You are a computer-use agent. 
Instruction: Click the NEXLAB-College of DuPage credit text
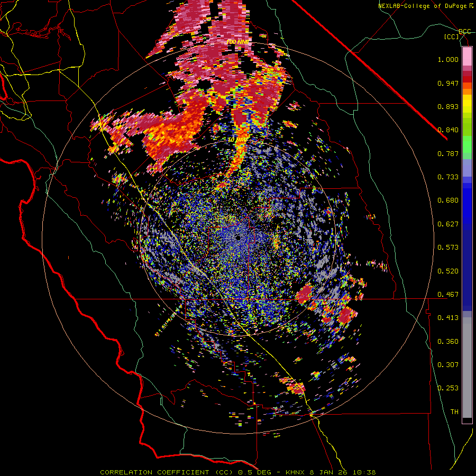(x=422, y=6)
